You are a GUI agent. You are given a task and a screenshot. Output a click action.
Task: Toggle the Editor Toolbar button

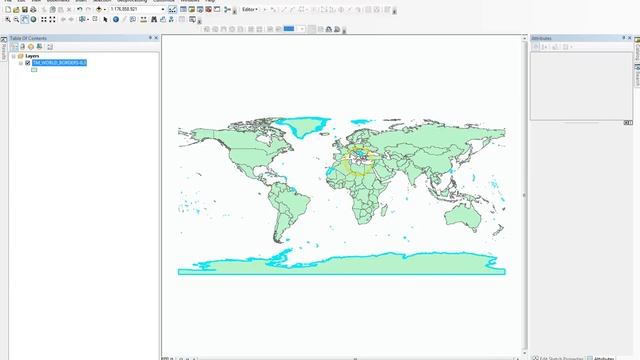173,9
